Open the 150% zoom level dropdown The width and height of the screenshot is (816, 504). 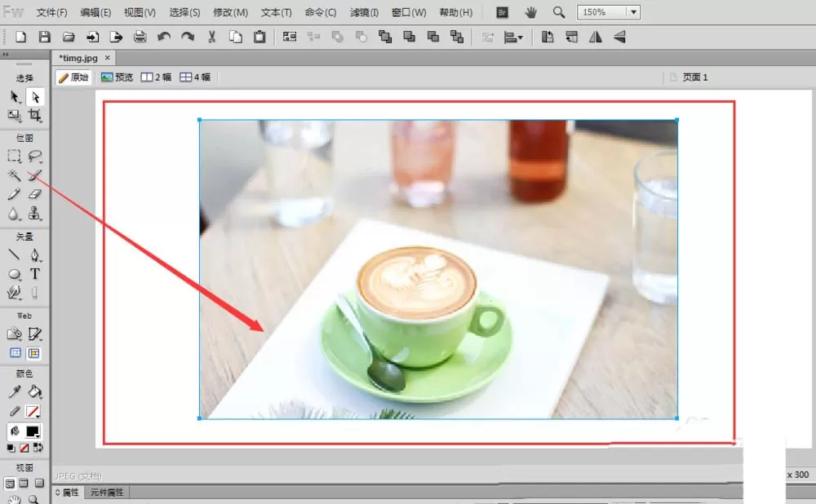pyautogui.click(x=633, y=12)
